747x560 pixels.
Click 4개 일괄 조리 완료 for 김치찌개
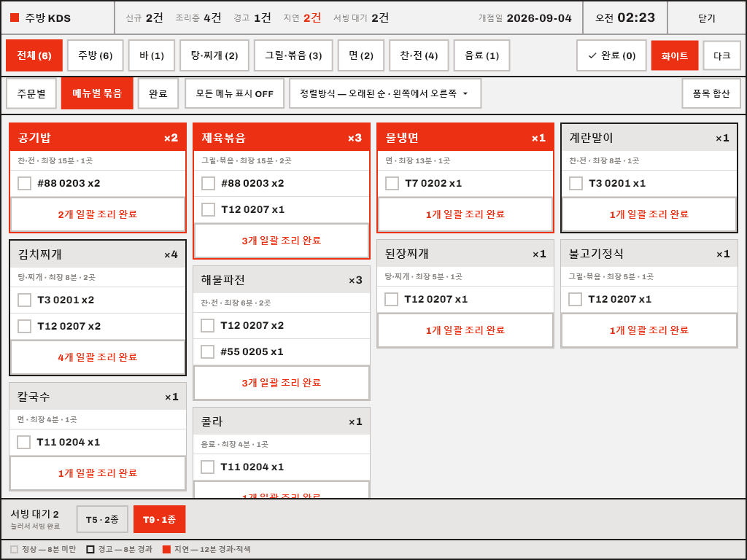pyautogui.click(x=98, y=357)
